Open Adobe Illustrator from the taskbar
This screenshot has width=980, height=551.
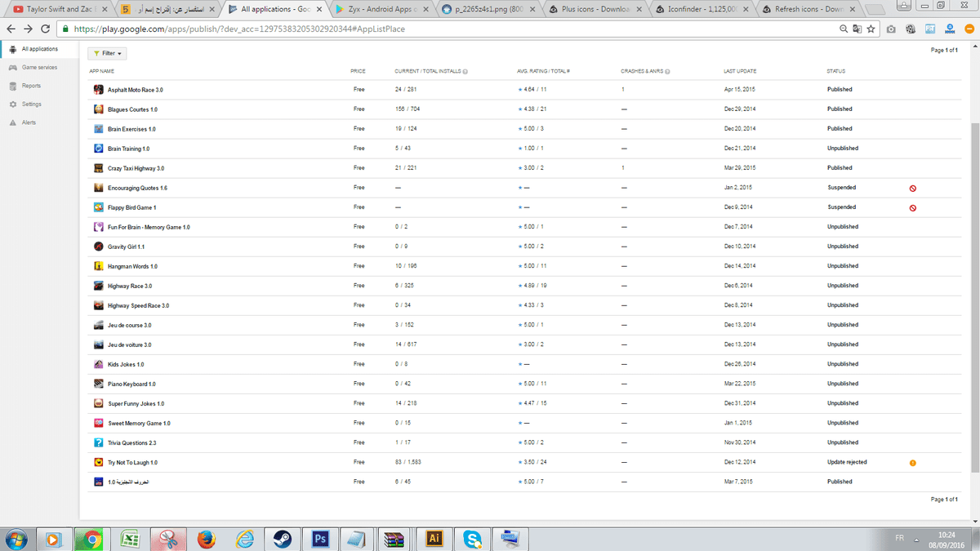point(434,539)
